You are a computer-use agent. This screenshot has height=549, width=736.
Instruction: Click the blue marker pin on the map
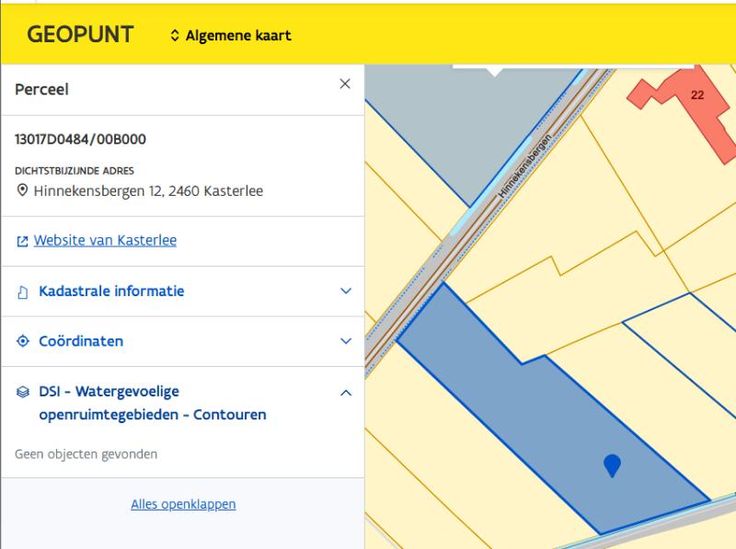point(612,464)
